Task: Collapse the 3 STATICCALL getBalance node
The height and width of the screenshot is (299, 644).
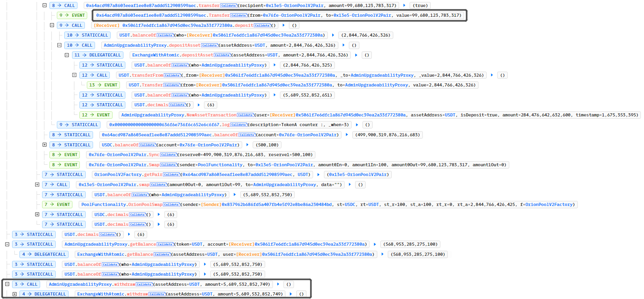Action: tap(7, 244)
